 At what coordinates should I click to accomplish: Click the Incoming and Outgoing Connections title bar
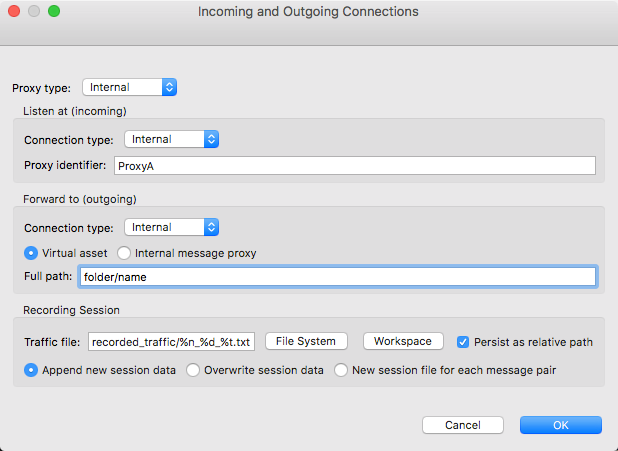click(x=308, y=11)
